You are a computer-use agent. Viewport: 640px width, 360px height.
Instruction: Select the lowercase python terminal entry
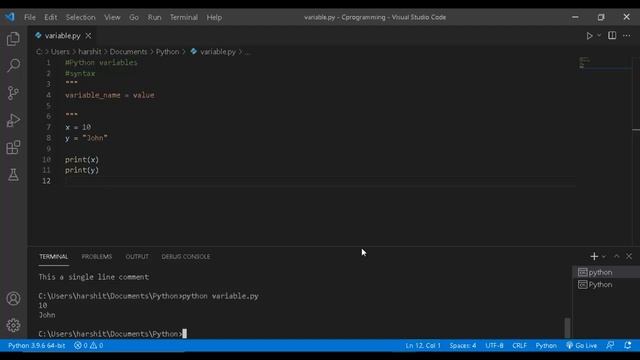[606, 272]
